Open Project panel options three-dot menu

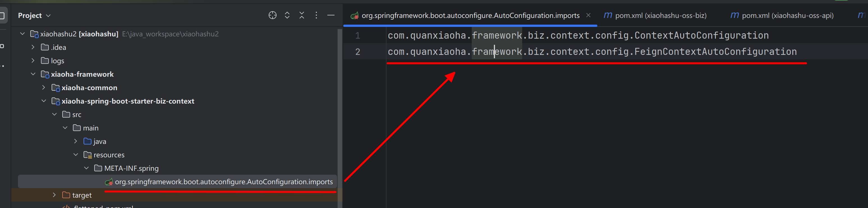[316, 15]
